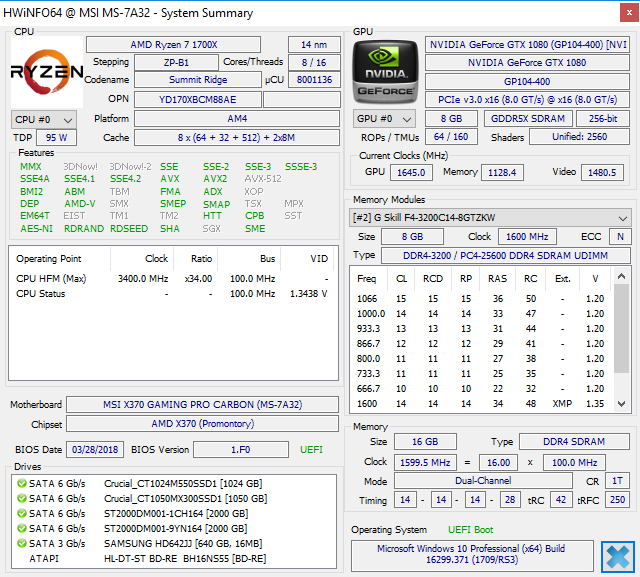Viewport: 640px width, 577px height.
Task: Click the Summit Ridge codename field
Action: click(198, 80)
